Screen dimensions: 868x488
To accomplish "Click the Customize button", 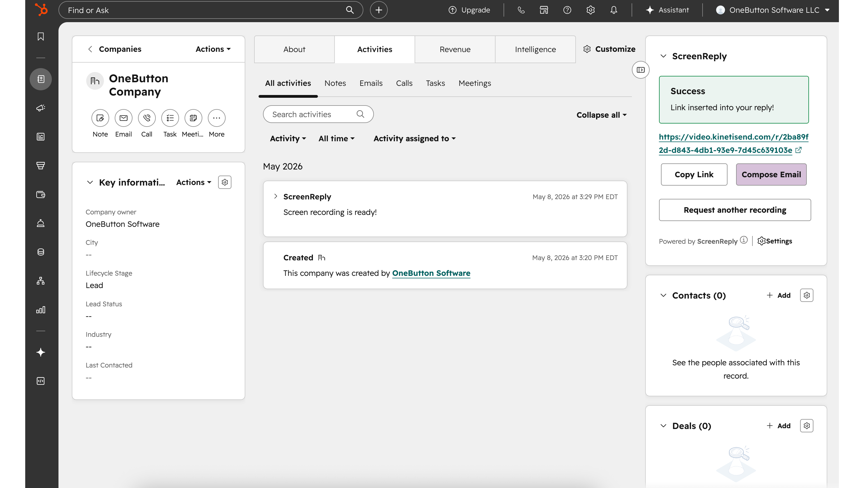I will [x=609, y=49].
